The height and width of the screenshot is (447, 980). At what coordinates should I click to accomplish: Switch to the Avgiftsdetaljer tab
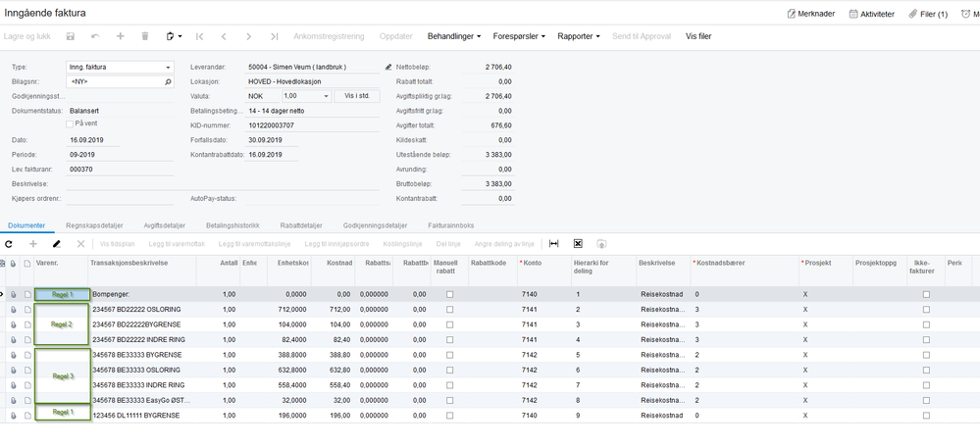coord(165,225)
